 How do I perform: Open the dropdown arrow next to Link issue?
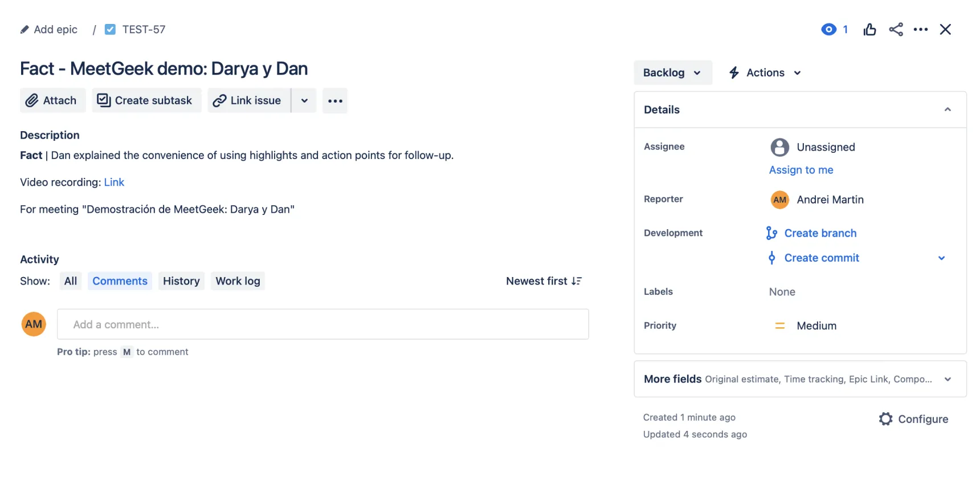click(x=304, y=100)
